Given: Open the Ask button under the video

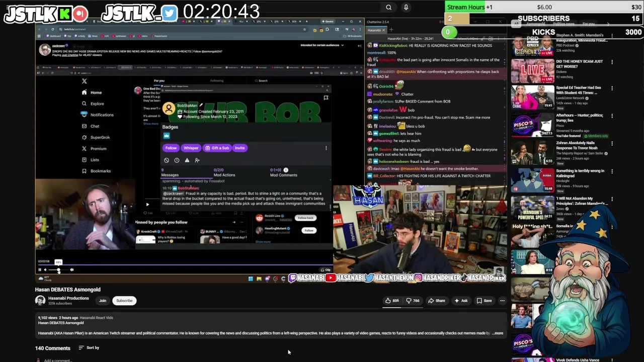Looking at the screenshot, I should 461,301.
